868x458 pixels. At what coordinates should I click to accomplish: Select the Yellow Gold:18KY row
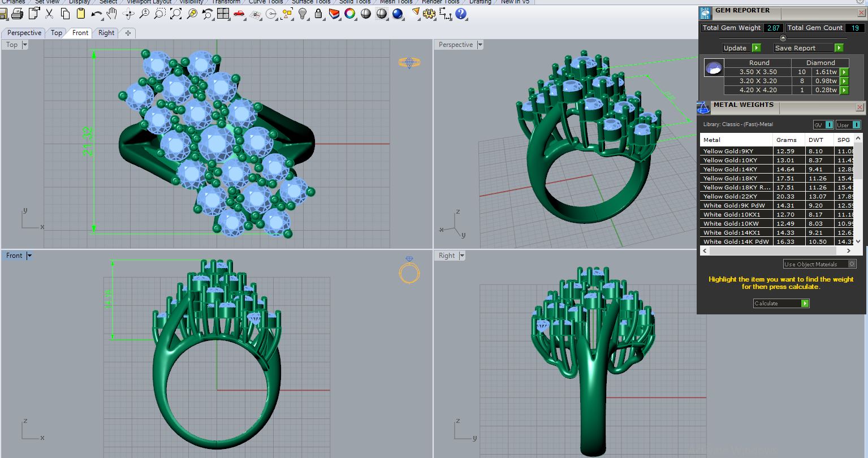[776, 178]
